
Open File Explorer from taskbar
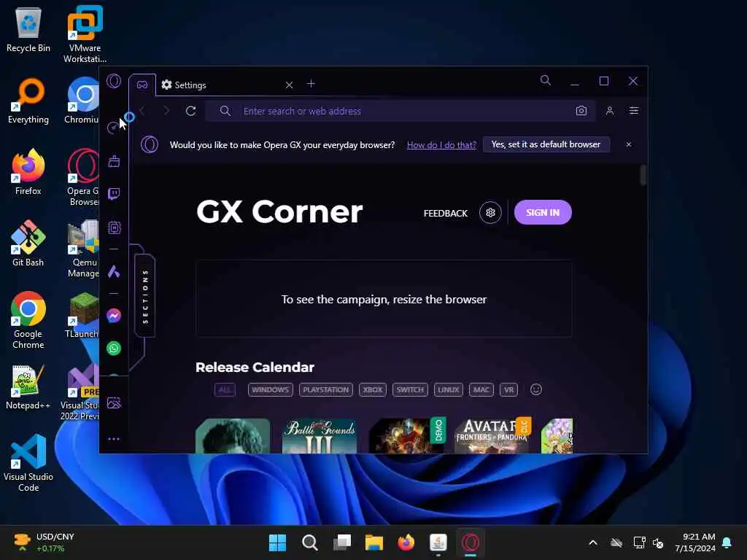click(374, 542)
